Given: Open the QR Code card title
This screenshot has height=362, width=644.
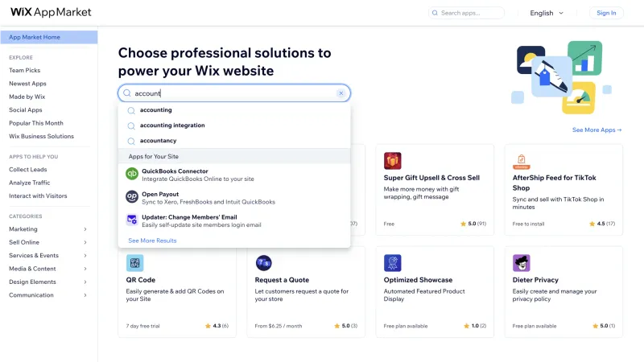Looking at the screenshot, I should (x=140, y=280).
